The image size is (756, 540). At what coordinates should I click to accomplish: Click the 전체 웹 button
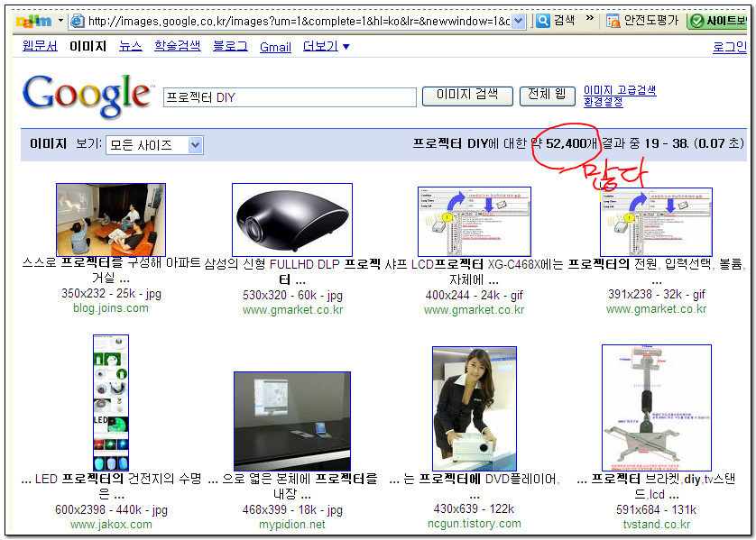pos(548,96)
